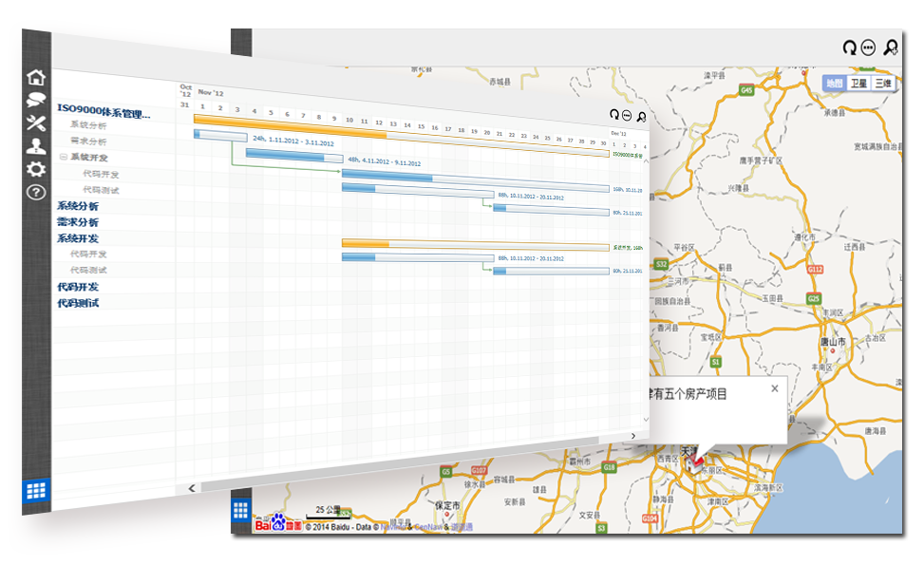Viewport: 924px width, 584px height.
Task: Click the orange ISO9000 summary bar
Action: click(402, 136)
